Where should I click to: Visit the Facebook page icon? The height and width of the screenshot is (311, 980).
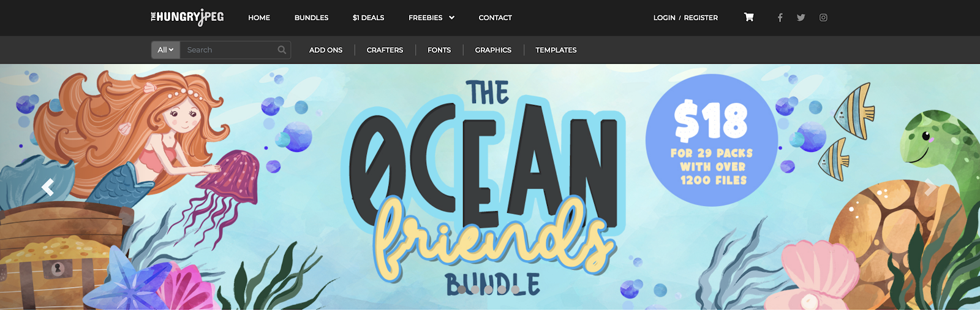[x=780, y=18]
